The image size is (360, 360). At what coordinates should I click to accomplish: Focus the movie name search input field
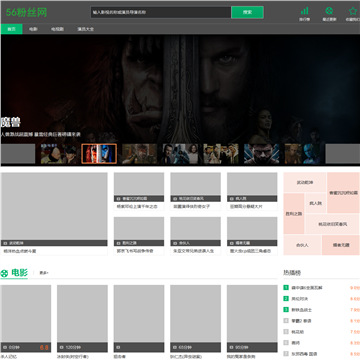[161, 12]
